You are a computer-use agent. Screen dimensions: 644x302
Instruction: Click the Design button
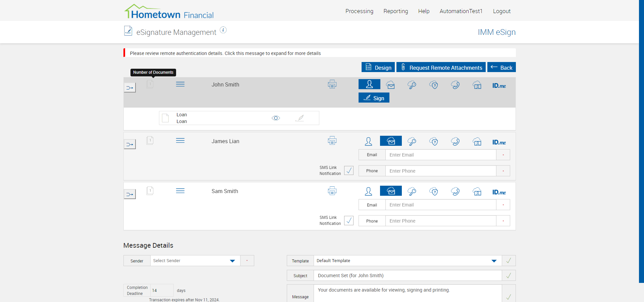pyautogui.click(x=378, y=67)
